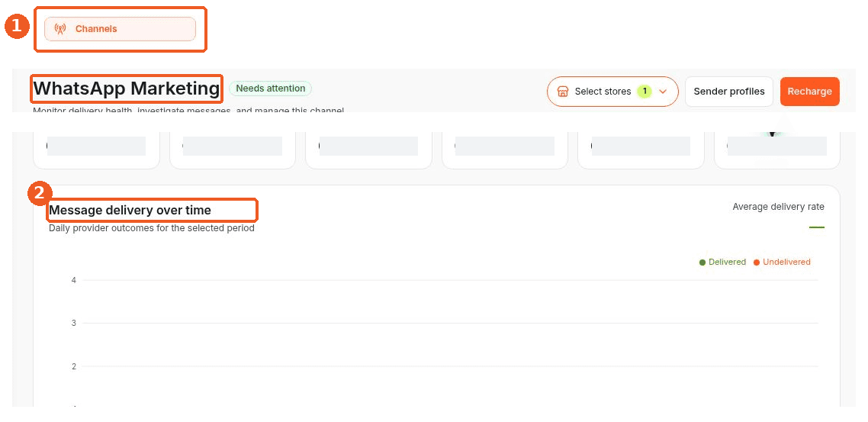Open the Select stores dropdown

[x=612, y=92]
